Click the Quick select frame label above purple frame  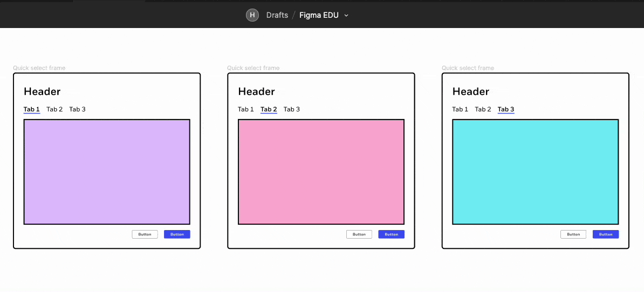pos(39,68)
